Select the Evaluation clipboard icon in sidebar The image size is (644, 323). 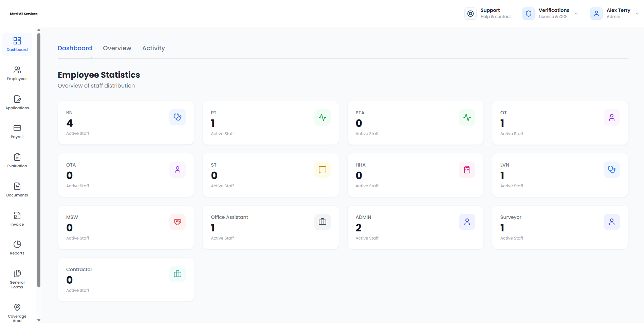click(x=17, y=157)
